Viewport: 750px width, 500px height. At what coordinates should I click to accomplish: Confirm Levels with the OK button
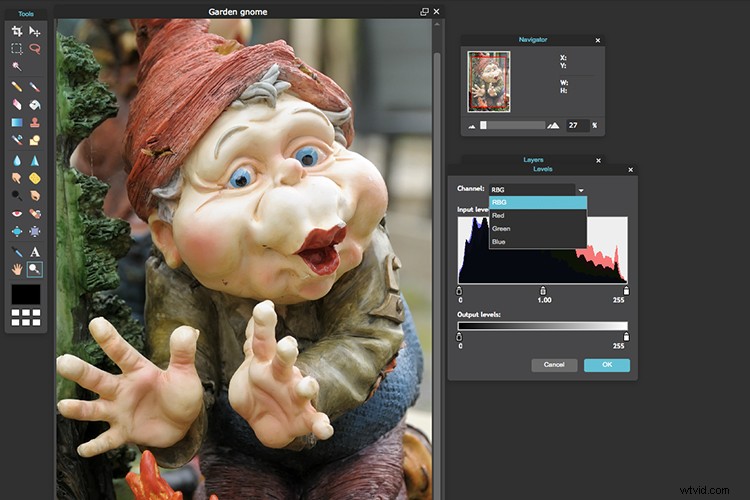[x=607, y=365]
